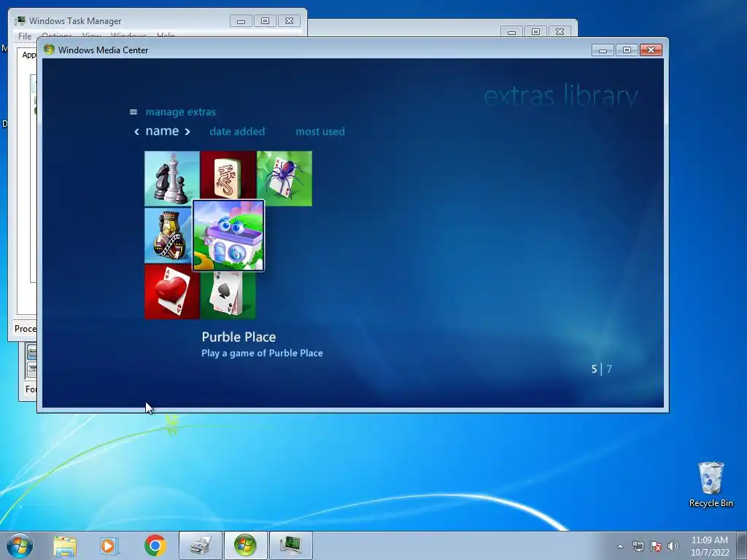Click the 5 | 7 item counter
The height and width of the screenshot is (560, 747).
pos(602,369)
